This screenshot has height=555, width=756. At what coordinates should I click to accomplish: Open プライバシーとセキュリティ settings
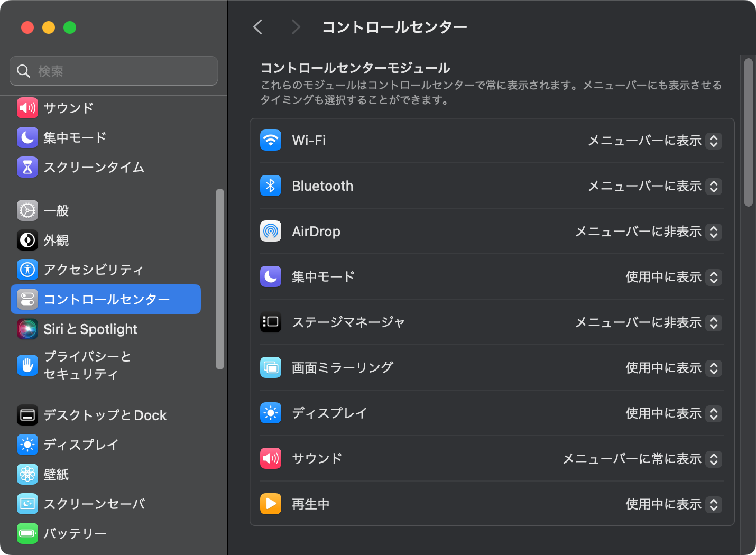pos(87,365)
